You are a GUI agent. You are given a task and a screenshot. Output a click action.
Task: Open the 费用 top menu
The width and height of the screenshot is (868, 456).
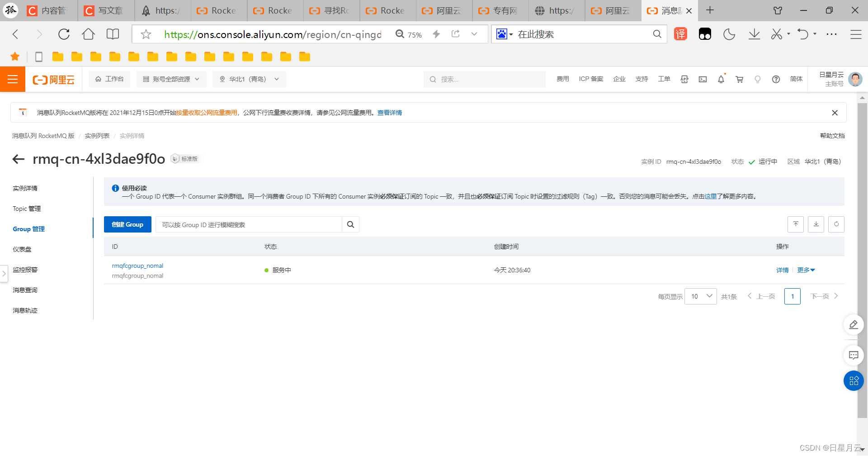pos(562,79)
